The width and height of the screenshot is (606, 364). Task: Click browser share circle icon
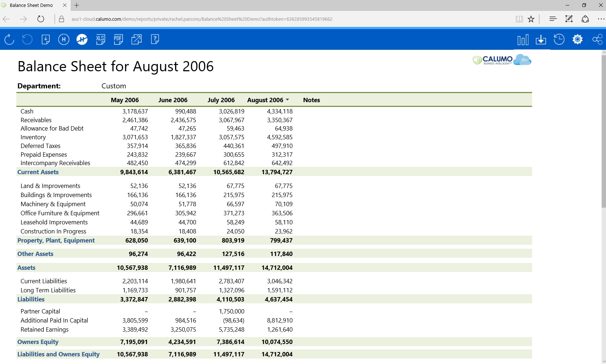[585, 19]
